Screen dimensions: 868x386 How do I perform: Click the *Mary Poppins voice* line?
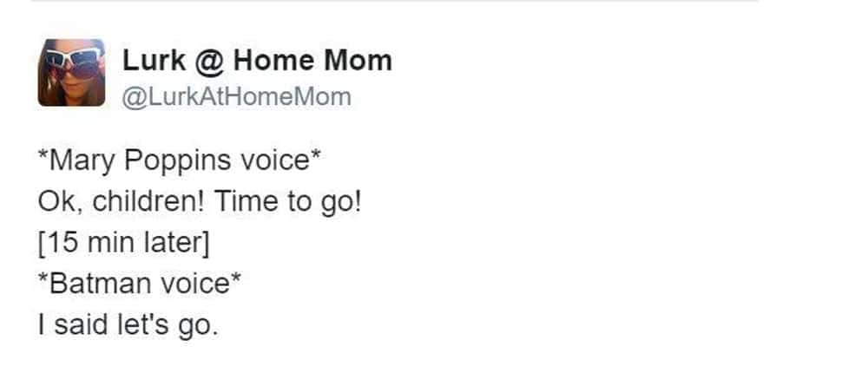click(x=181, y=161)
